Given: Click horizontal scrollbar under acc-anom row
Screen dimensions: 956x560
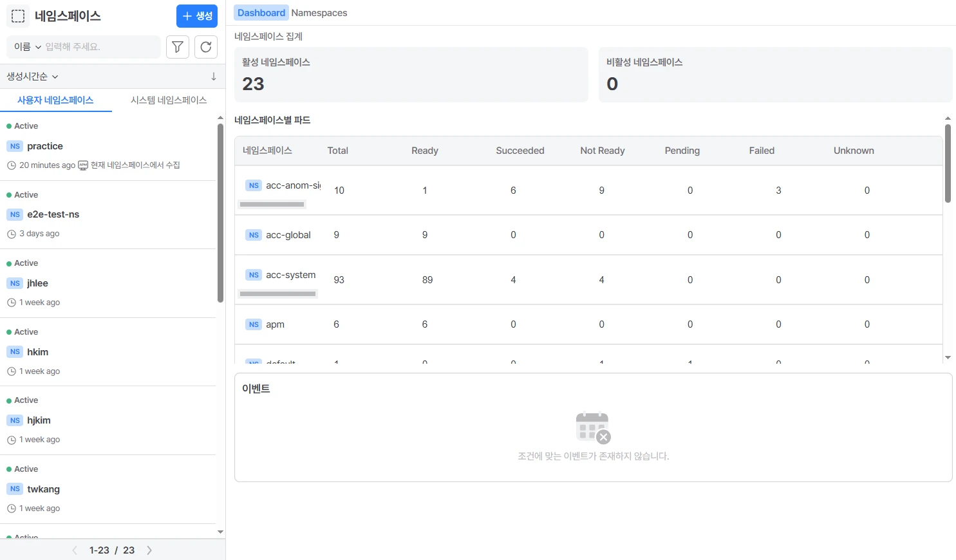Looking at the screenshot, I should [272, 205].
